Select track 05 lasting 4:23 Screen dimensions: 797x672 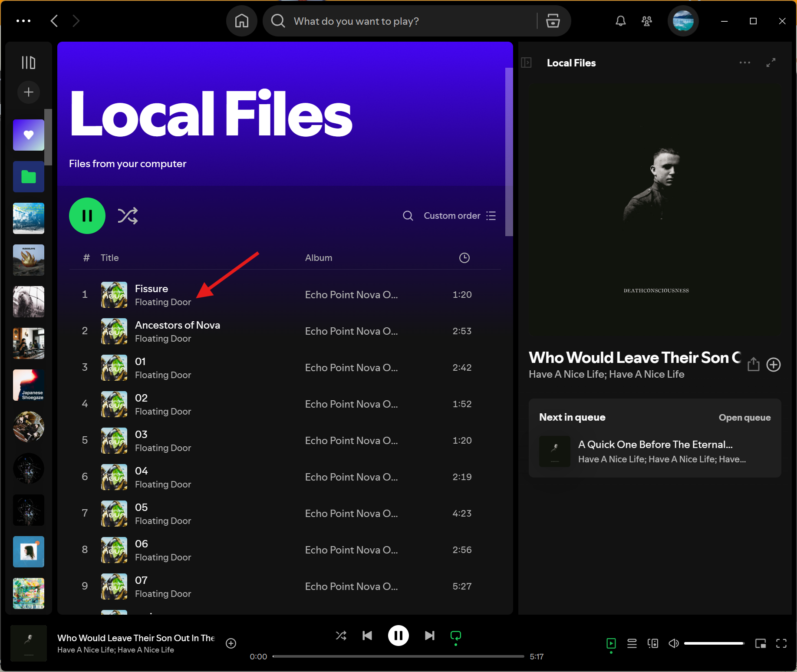coord(285,514)
